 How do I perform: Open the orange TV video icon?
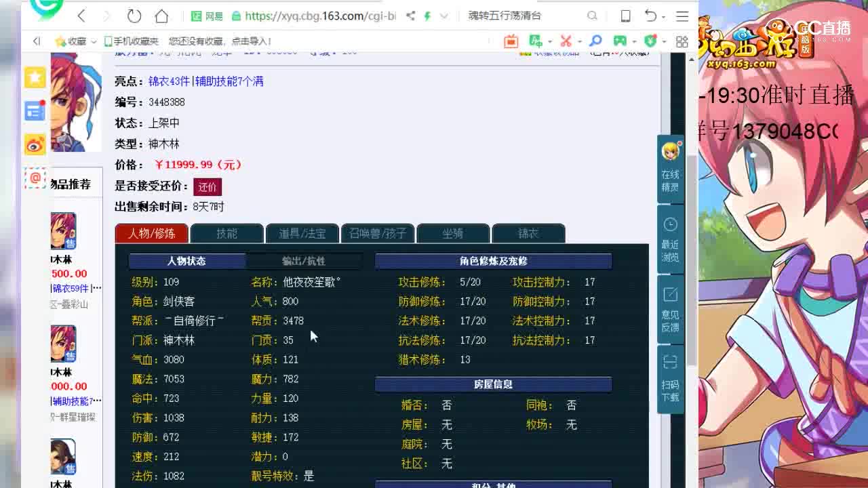pyautogui.click(x=511, y=41)
